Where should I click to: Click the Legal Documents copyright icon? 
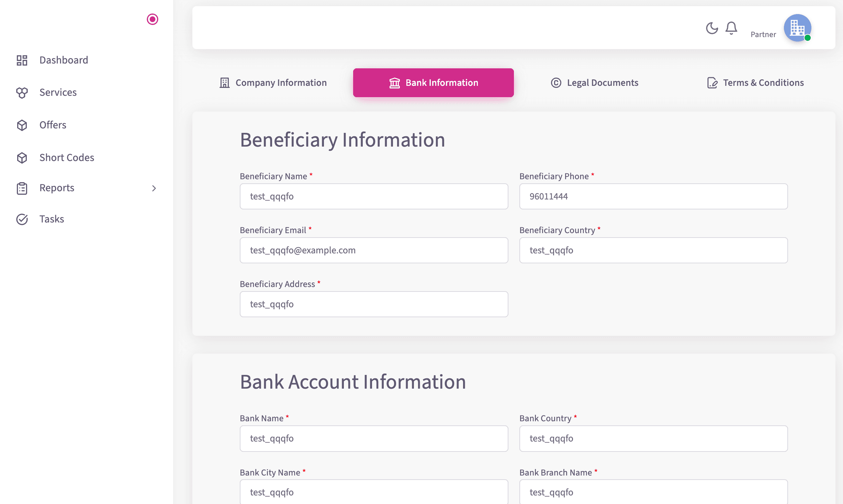556,82
